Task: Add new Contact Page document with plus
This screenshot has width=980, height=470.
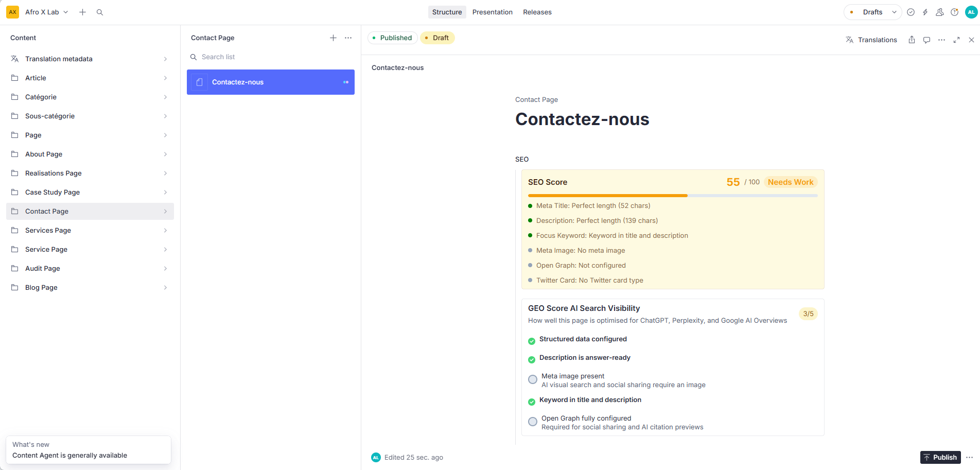Action: tap(333, 38)
